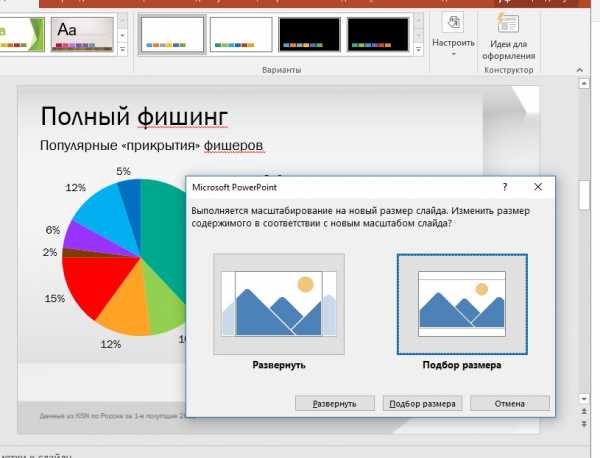Click the Развернуть button

click(x=335, y=404)
